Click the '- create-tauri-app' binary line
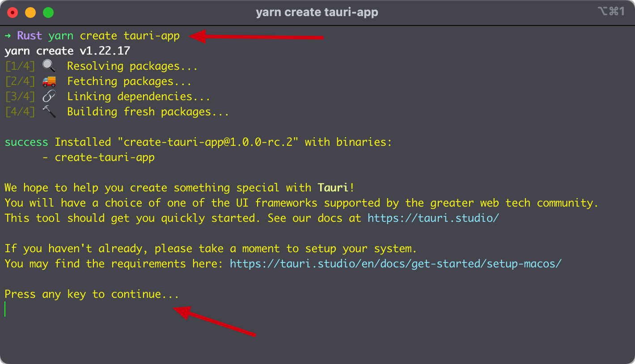 coord(98,157)
